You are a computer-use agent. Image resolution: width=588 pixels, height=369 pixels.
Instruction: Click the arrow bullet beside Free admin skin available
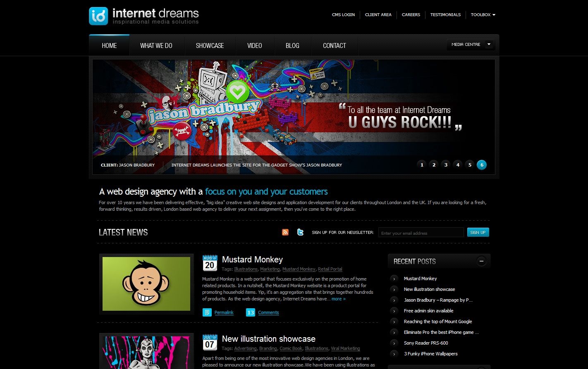[x=394, y=311]
